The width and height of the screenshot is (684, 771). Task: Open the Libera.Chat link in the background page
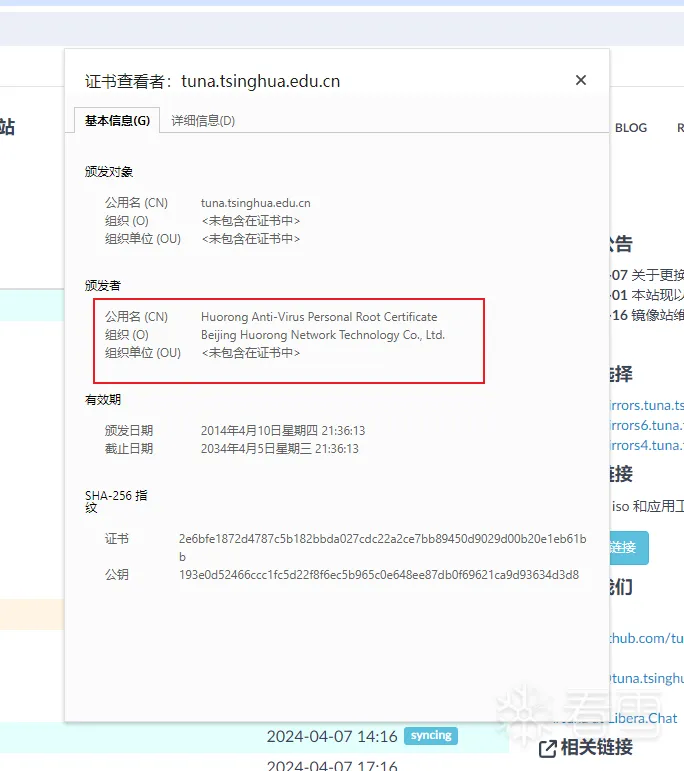[644, 718]
